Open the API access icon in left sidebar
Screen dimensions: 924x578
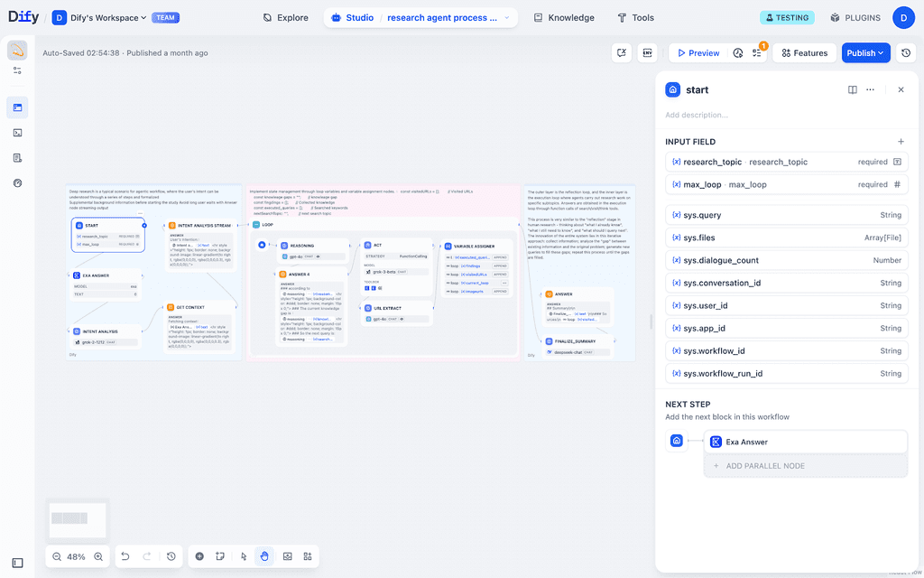coord(16,134)
